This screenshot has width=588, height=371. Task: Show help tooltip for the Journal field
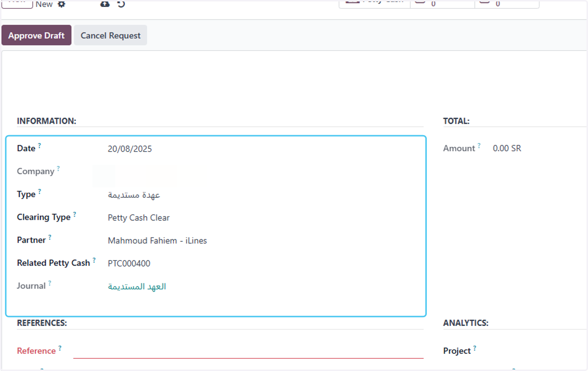click(x=49, y=283)
